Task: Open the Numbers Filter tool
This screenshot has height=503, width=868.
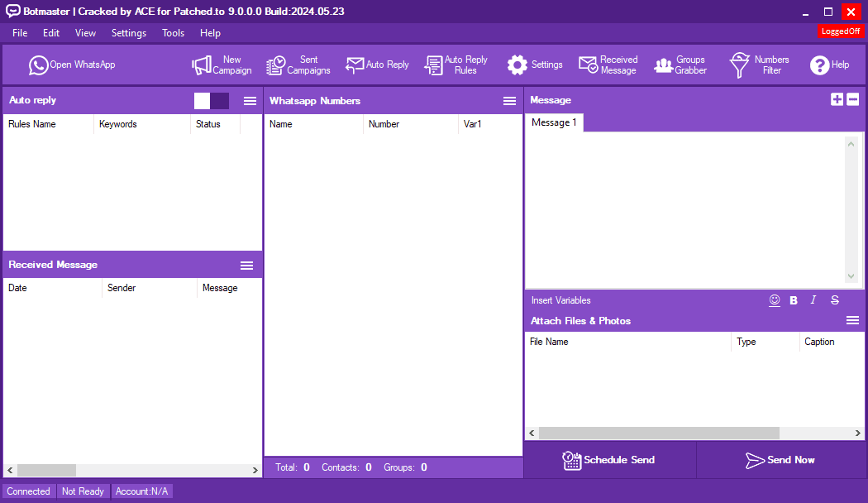Action: 759,65
